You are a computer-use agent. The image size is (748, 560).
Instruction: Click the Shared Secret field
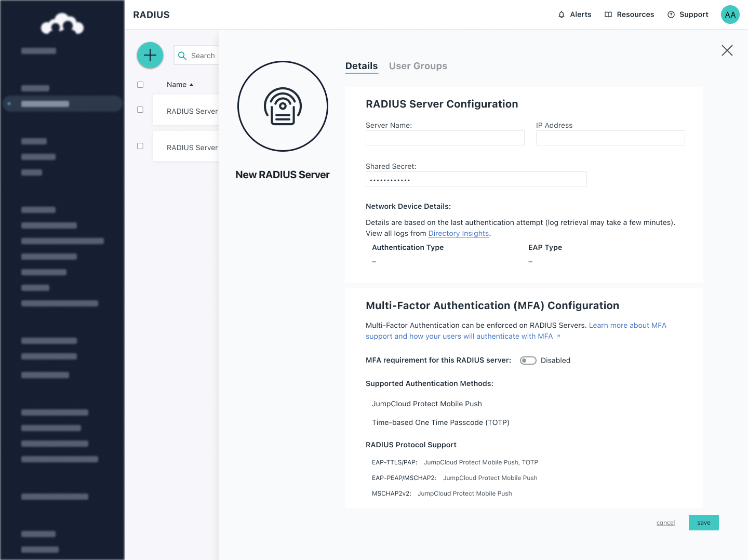tap(476, 179)
